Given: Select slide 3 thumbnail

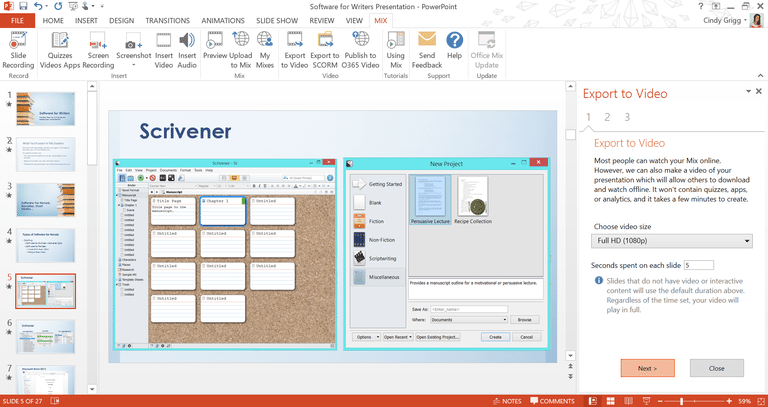Looking at the screenshot, I should click(46, 200).
